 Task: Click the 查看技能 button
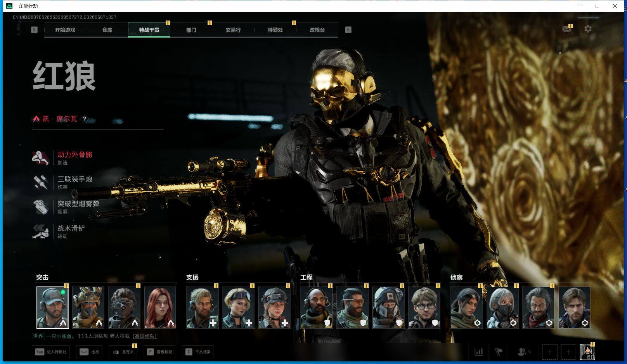(x=159, y=352)
